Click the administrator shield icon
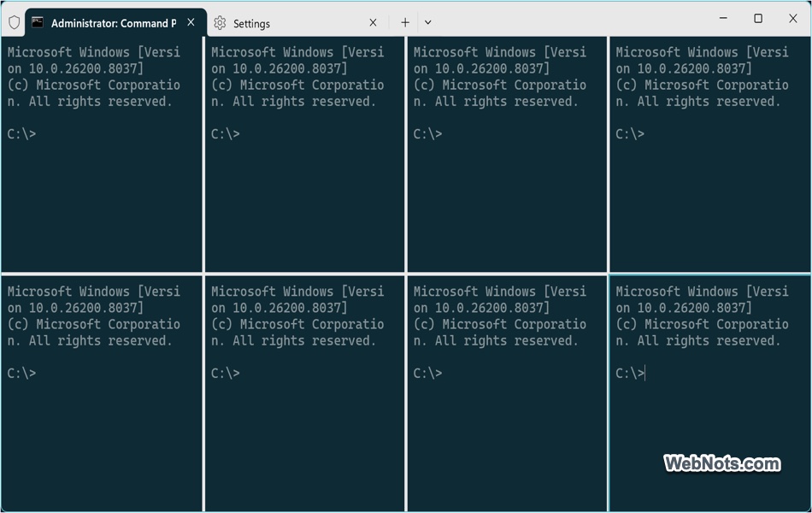The height and width of the screenshot is (513, 812). coord(14,22)
